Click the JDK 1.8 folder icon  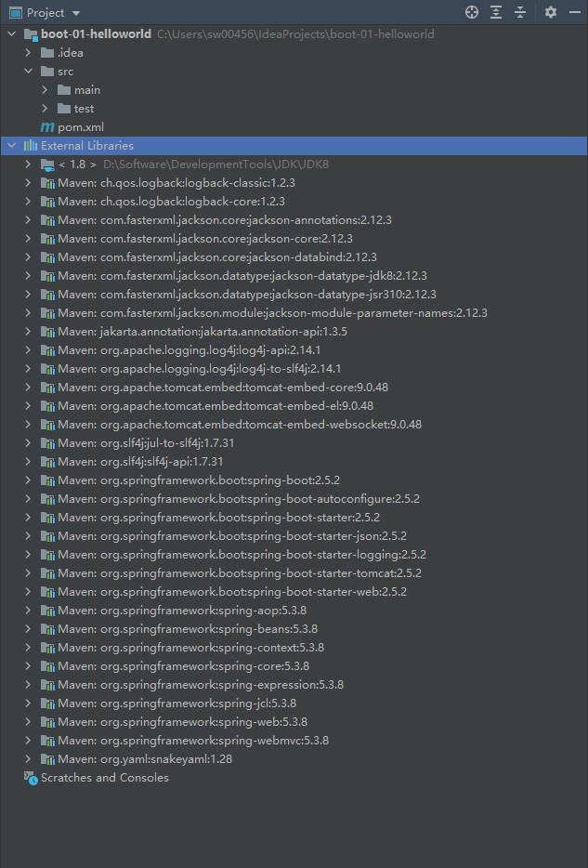click(47, 164)
